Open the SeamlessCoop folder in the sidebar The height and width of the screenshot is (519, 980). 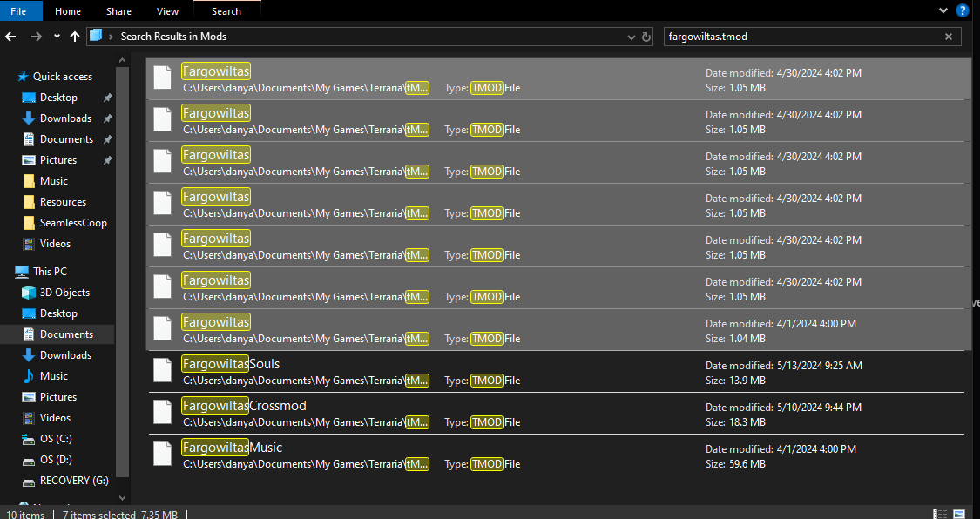pos(73,223)
